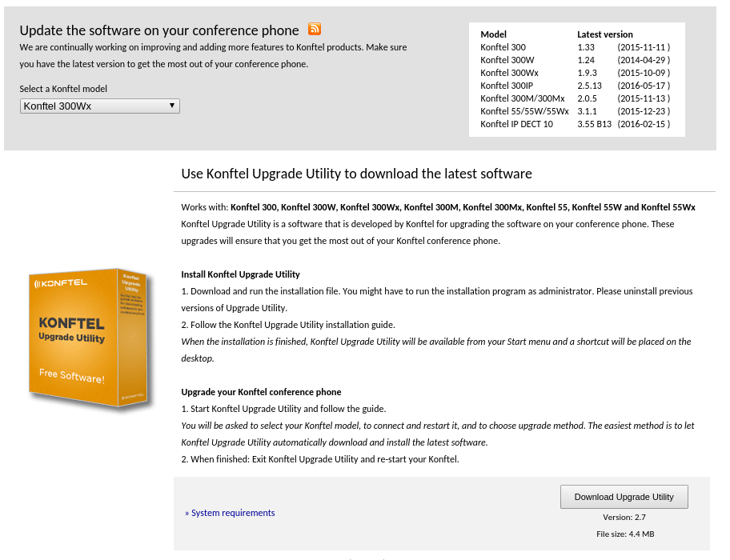This screenshot has width=730, height=560.
Task: Click the 'Use Konftel Upgrade Utility' section heading
Action: [x=357, y=174]
